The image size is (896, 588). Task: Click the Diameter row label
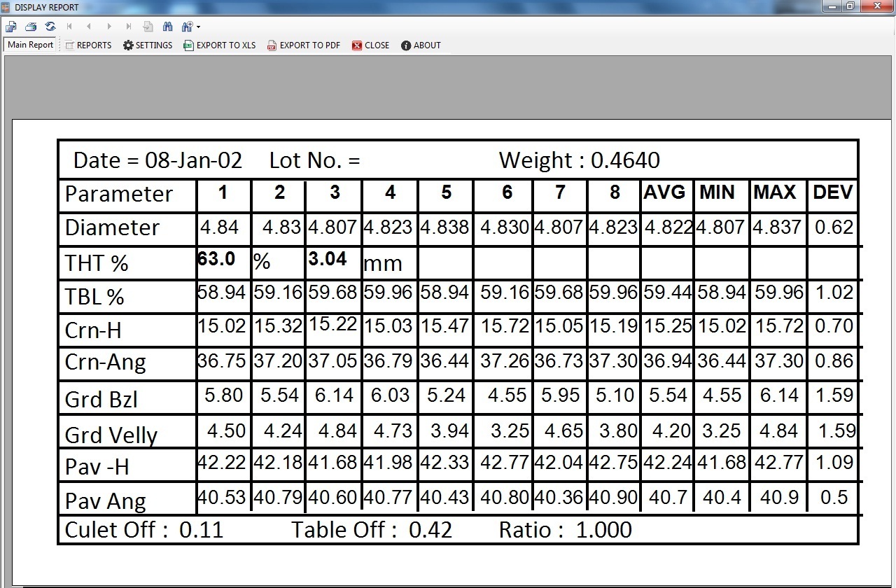tap(112, 227)
